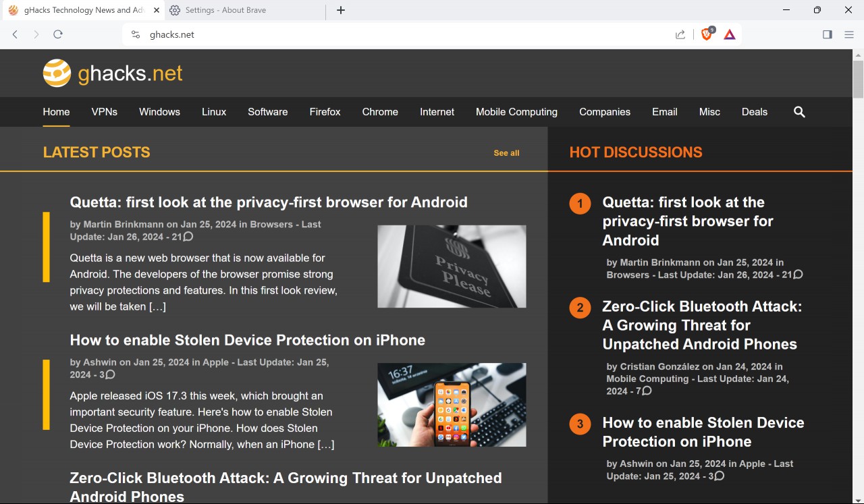The width and height of the screenshot is (864, 504).
Task: Open Stolen Device Protection article in Latest Posts
Action: pyautogui.click(x=248, y=340)
